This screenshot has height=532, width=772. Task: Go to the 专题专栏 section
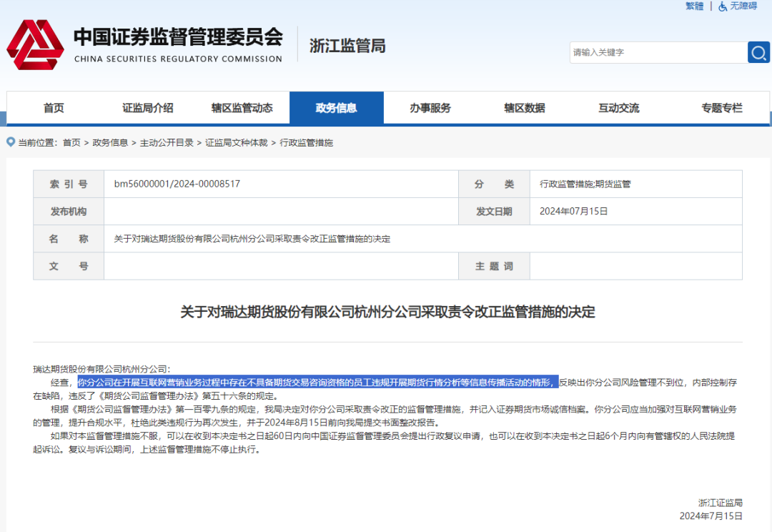[721, 108]
